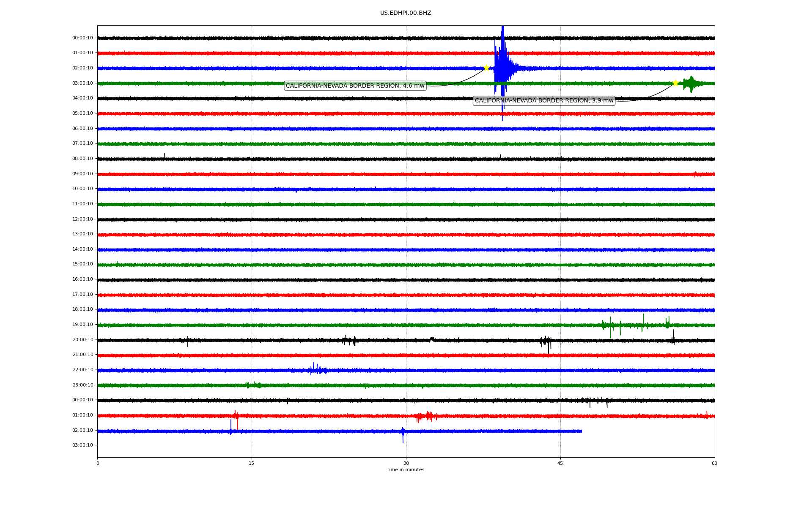Click the plot title US.EDHPI.00.BHZ
The image size is (812, 508).
pyautogui.click(x=406, y=13)
